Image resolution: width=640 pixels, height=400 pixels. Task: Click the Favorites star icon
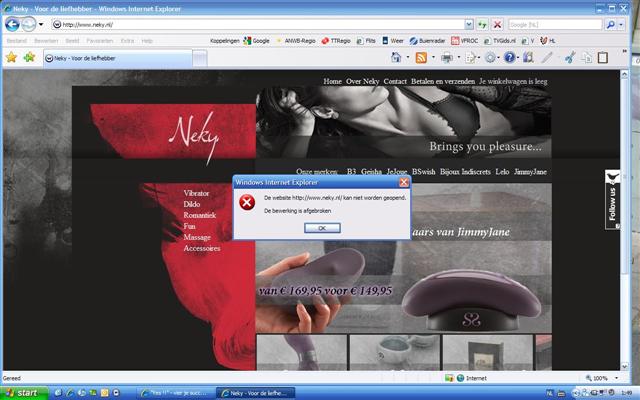[x=11, y=58]
